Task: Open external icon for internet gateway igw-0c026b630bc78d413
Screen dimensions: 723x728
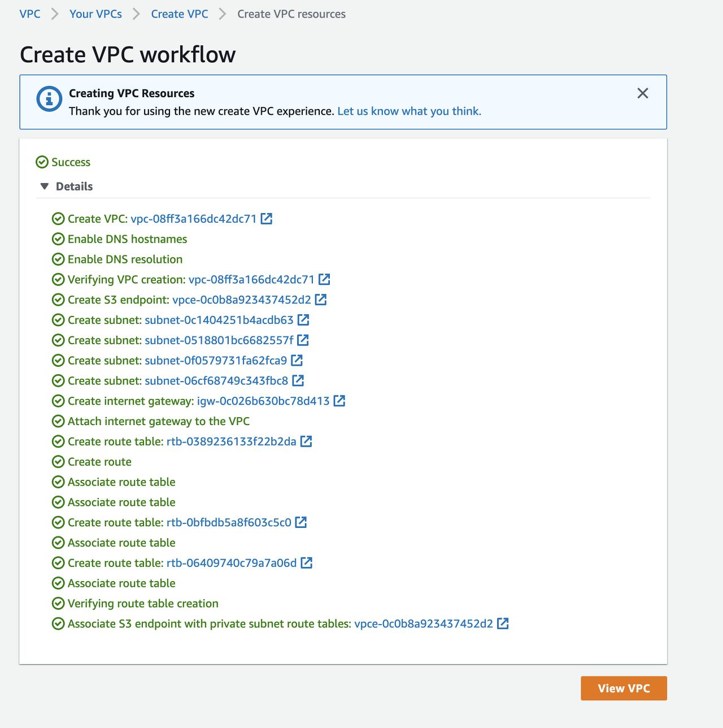Action: click(339, 401)
